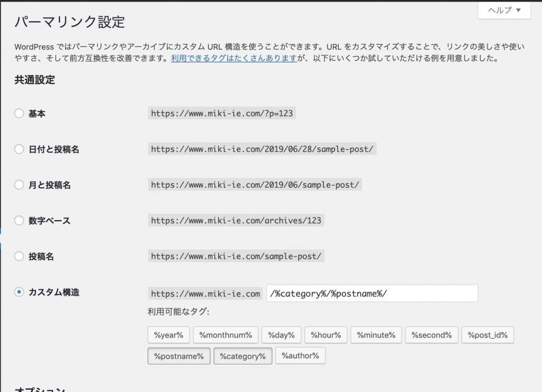This screenshot has width=542, height=392.
Task: Insert the %monthnum% tag
Action: pos(226,334)
